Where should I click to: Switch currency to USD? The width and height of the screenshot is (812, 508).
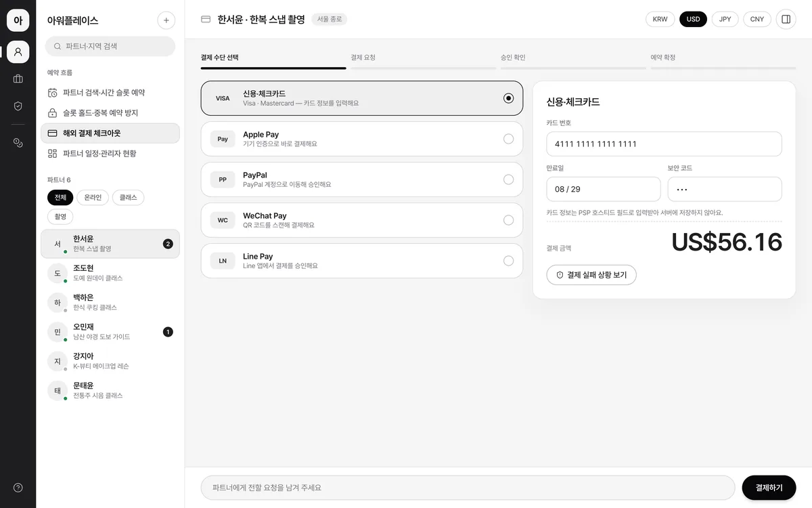pos(693,19)
